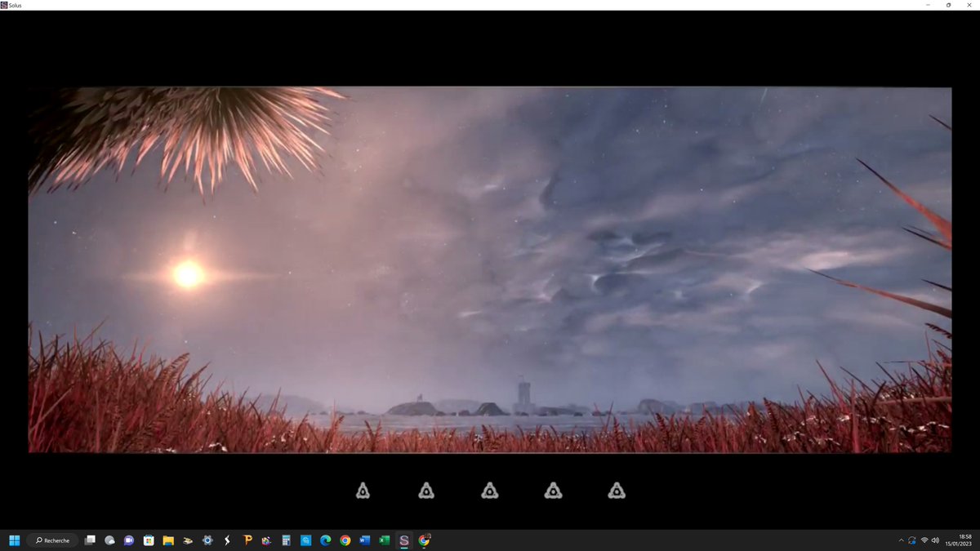Open the volume speaker tray icon
980x551 pixels.
[935, 540]
